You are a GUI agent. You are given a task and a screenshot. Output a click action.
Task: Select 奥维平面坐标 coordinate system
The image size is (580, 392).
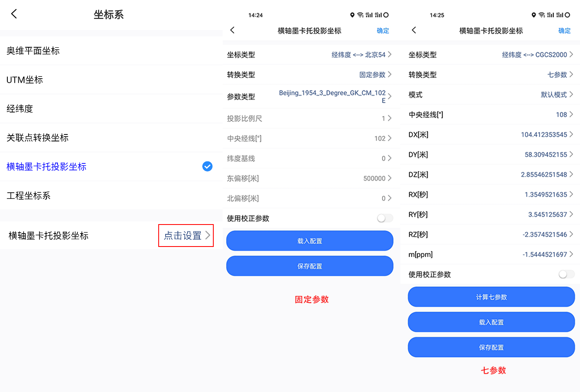tap(111, 51)
